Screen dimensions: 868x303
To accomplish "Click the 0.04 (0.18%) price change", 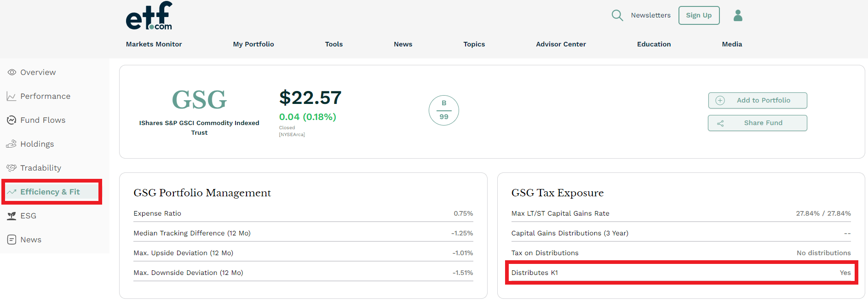I will (x=308, y=117).
